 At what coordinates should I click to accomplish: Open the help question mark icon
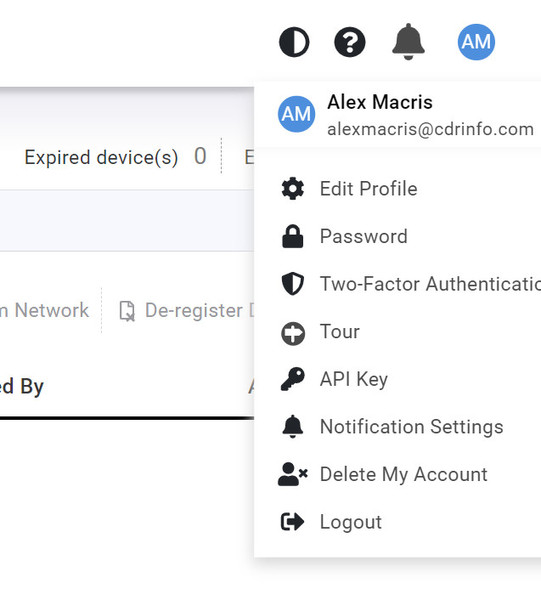(x=350, y=42)
